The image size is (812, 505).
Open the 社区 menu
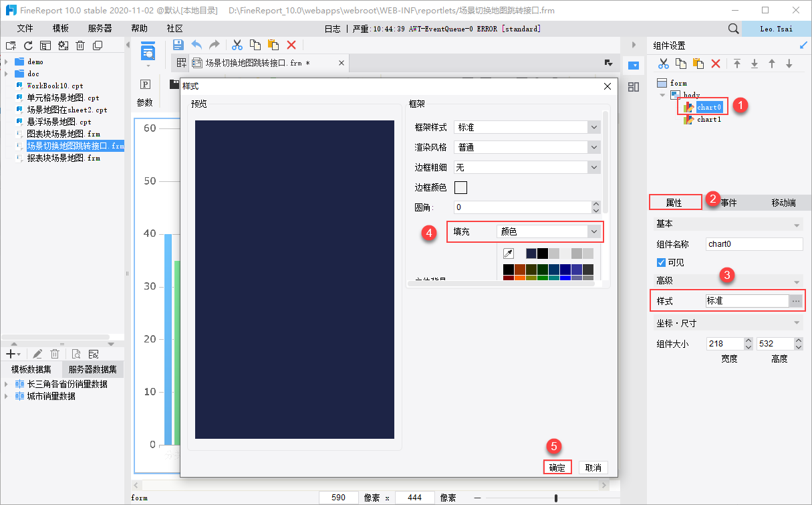point(175,29)
